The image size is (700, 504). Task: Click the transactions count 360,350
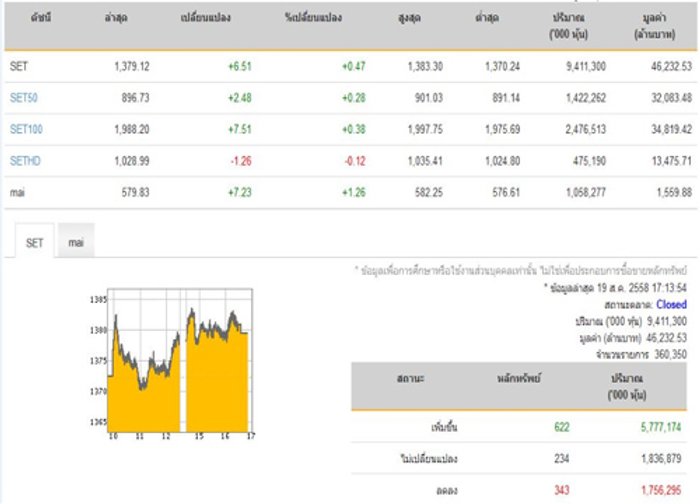(671, 354)
